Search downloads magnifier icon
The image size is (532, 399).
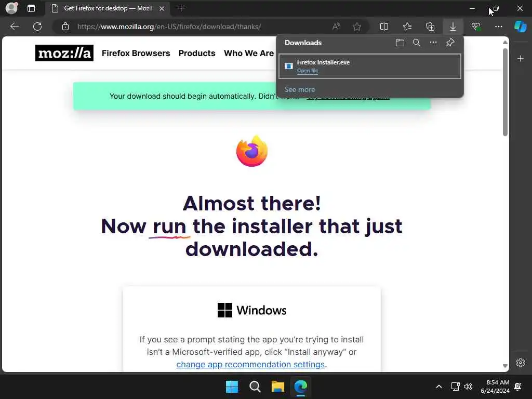coord(417,43)
